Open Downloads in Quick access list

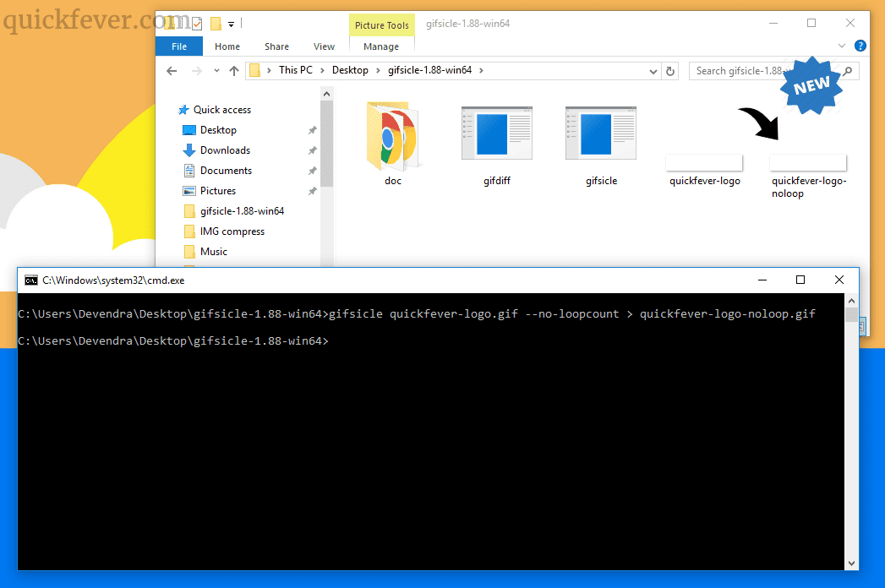coord(216,150)
